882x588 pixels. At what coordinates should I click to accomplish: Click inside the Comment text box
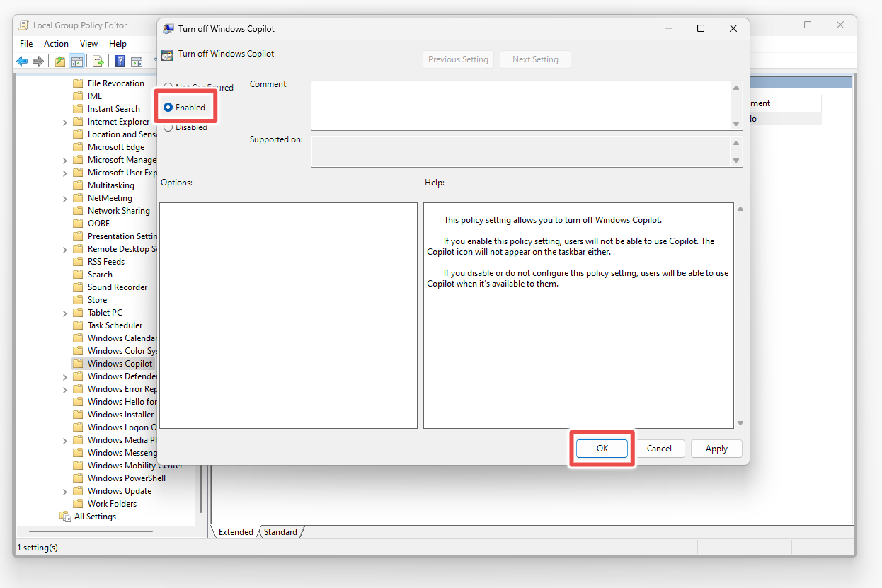520,105
